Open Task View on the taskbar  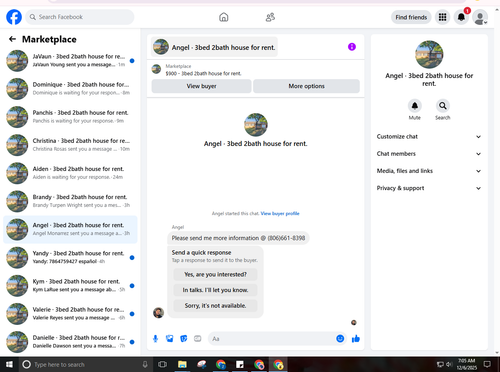click(162, 364)
